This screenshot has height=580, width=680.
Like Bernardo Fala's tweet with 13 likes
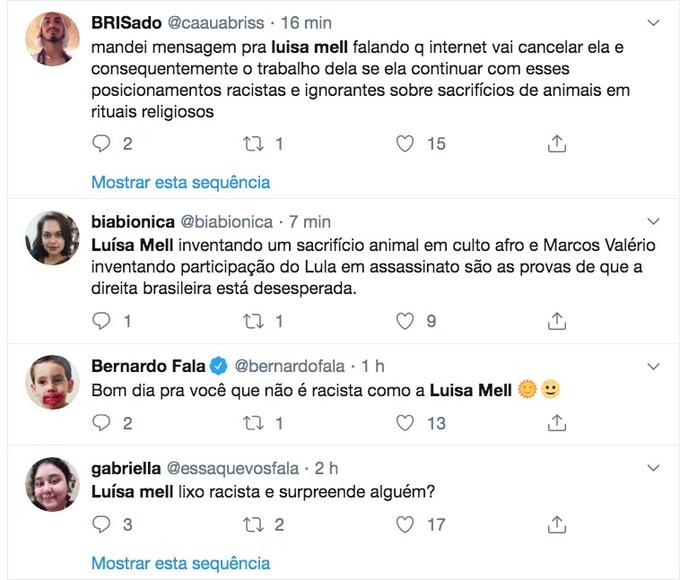(x=405, y=423)
